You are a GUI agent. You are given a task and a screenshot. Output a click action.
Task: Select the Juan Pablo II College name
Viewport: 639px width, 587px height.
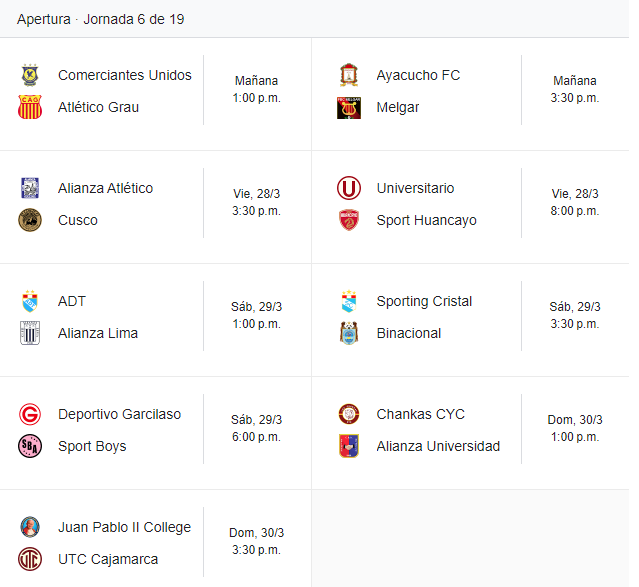coord(124,527)
